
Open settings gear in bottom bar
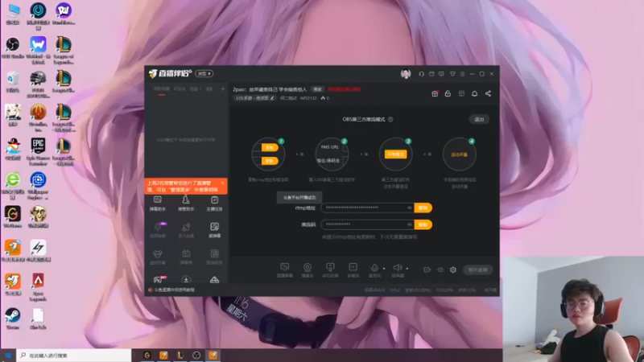[x=453, y=270]
